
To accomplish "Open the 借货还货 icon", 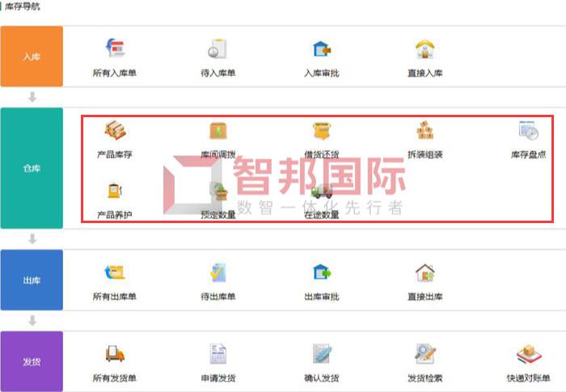I will point(322,131).
